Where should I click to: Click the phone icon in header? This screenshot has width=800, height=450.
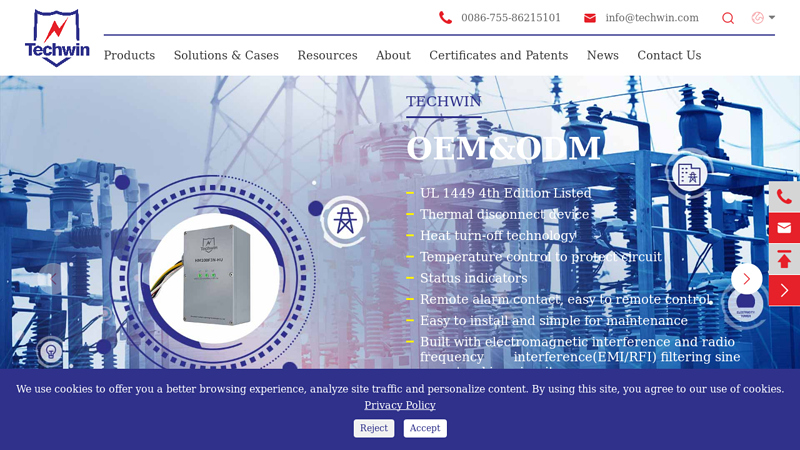coord(445,18)
